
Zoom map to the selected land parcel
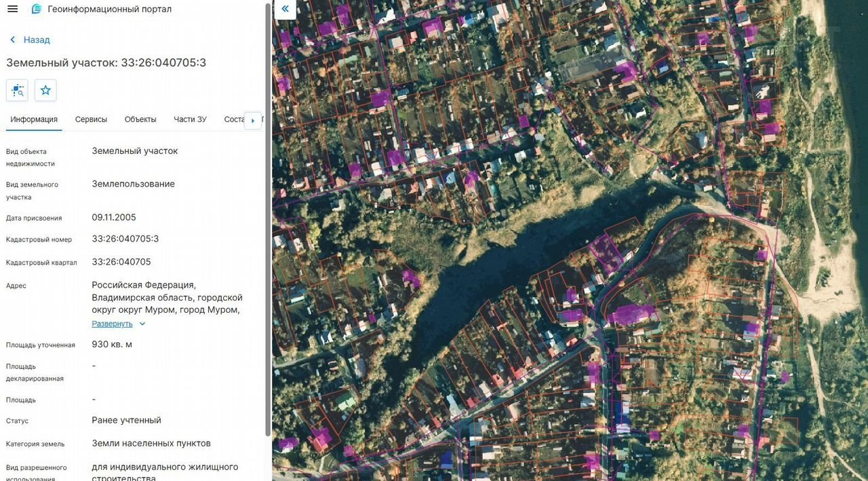[17, 90]
